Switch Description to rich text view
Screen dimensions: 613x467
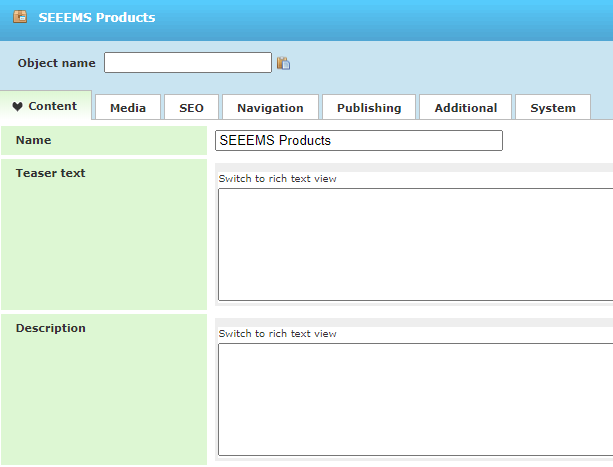coord(277,334)
